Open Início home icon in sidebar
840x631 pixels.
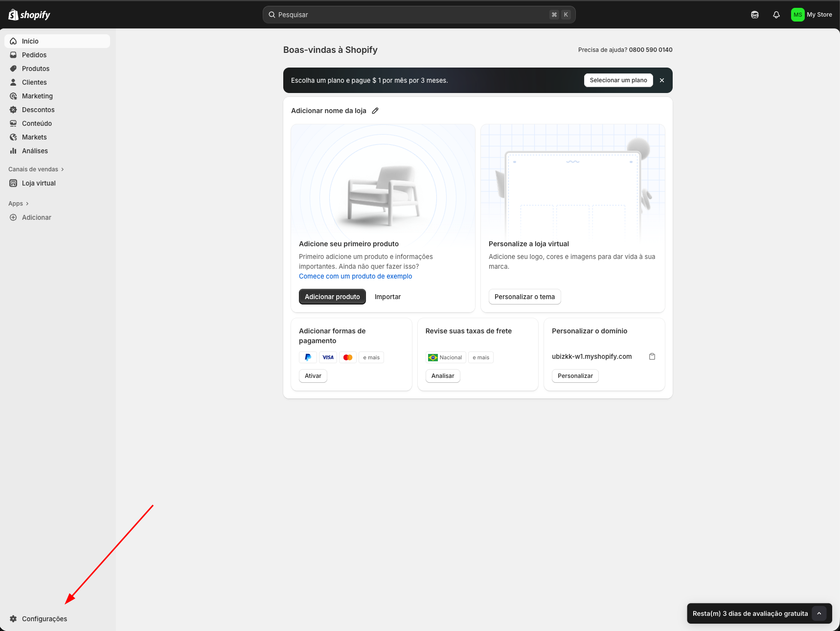[x=13, y=41]
